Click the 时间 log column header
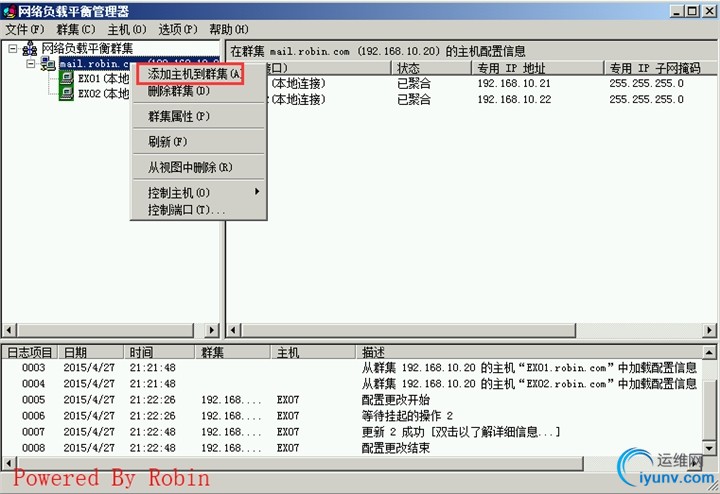 [159, 352]
